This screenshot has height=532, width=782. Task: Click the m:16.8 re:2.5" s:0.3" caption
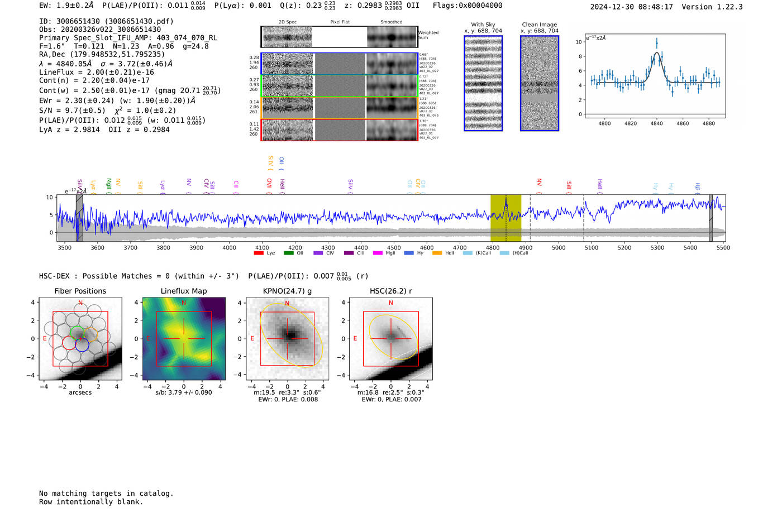tap(391, 392)
